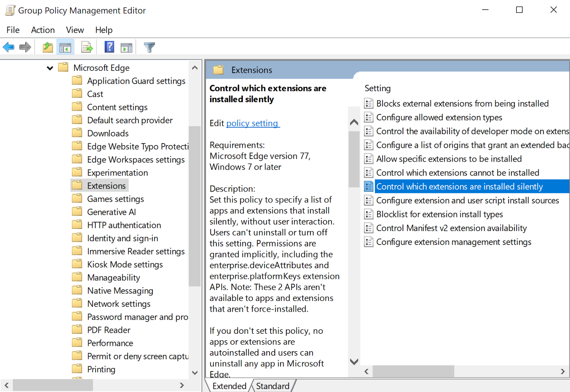Open the View menu
Viewport: 570px width, 392px height.
[x=74, y=30]
